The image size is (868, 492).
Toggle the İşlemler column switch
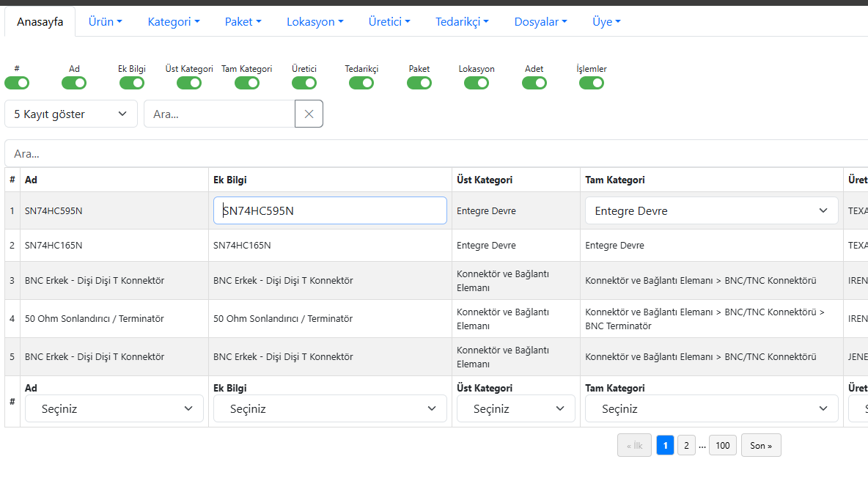click(x=592, y=83)
